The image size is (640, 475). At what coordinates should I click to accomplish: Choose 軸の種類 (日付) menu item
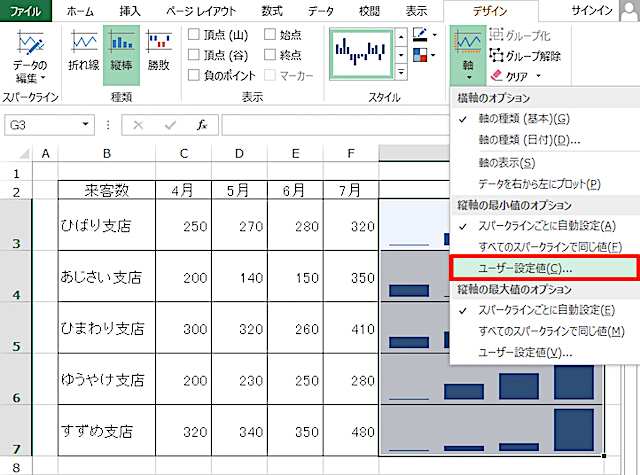[545, 140]
